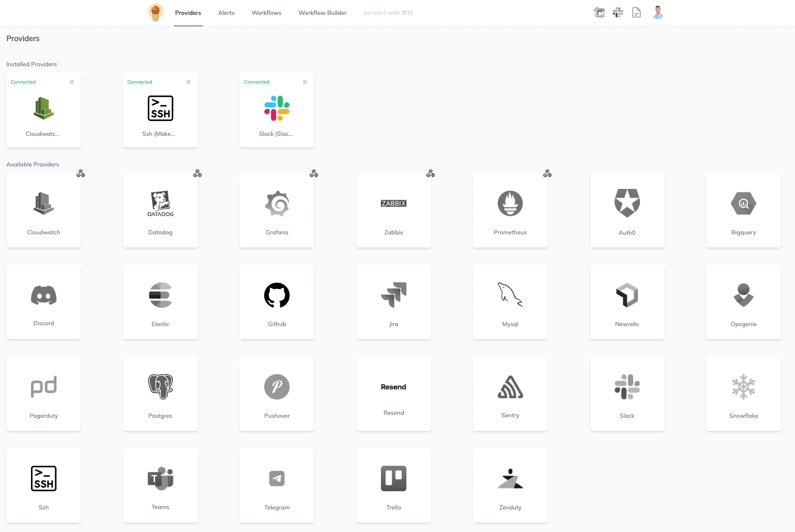Image resolution: width=795 pixels, height=532 pixels.
Task: Select the installed Cloudwatch provider icon
Action: [44, 108]
